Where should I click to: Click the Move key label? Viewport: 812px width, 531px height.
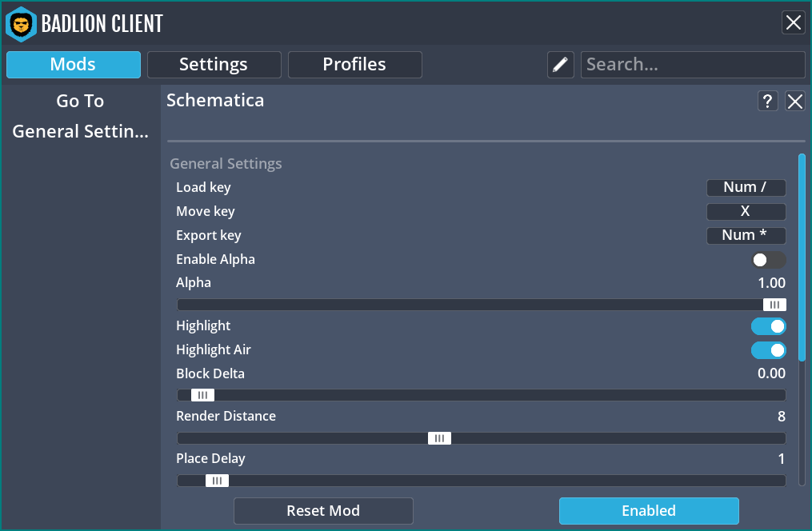[x=206, y=211]
